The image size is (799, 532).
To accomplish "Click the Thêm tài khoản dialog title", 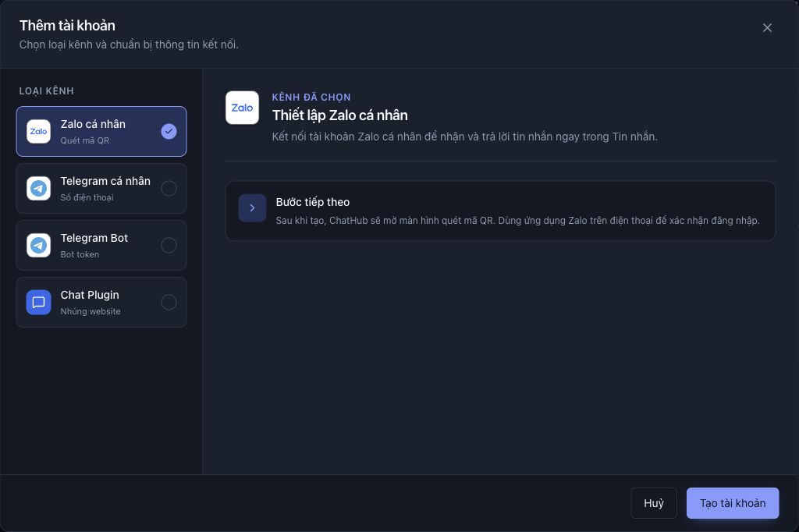I will [x=67, y=26].
